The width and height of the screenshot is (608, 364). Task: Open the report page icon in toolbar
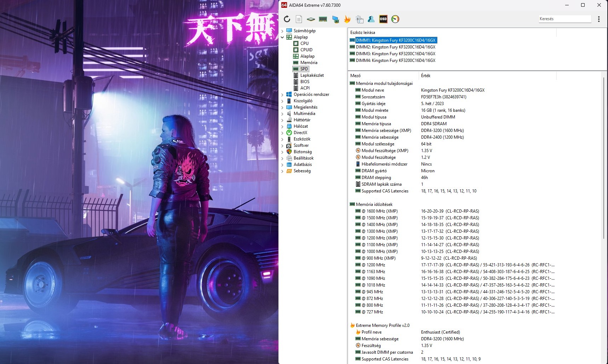(x=299, y=19)
